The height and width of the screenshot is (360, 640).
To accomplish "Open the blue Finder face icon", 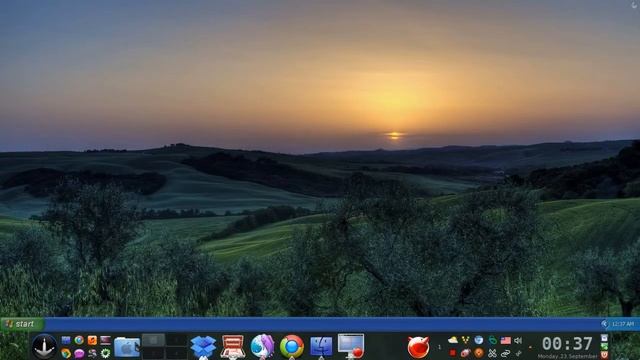I will [321, 347].
